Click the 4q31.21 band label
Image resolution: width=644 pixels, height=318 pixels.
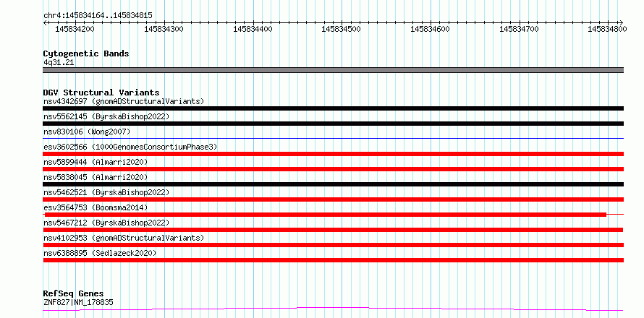(x=59, y=63)
